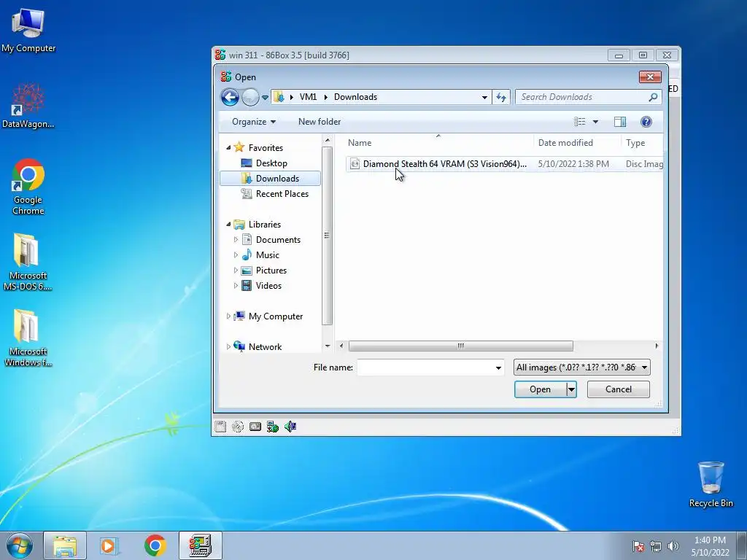The image size is (747, 560).
Task: Click the sound speaker status bar icon
Action: (x=290, y=427)
